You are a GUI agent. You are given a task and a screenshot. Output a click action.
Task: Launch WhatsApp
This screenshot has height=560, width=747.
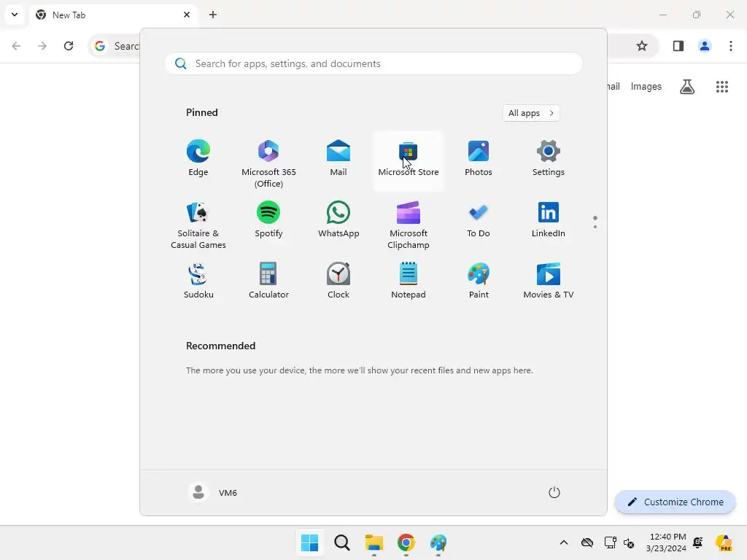pyautogui.click(x=338, y=220)
